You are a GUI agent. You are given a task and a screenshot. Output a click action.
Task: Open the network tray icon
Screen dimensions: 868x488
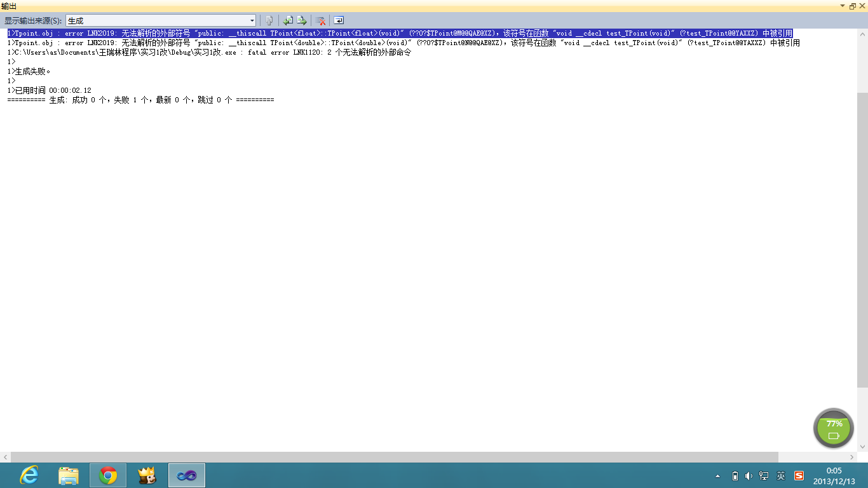point(764,476)
